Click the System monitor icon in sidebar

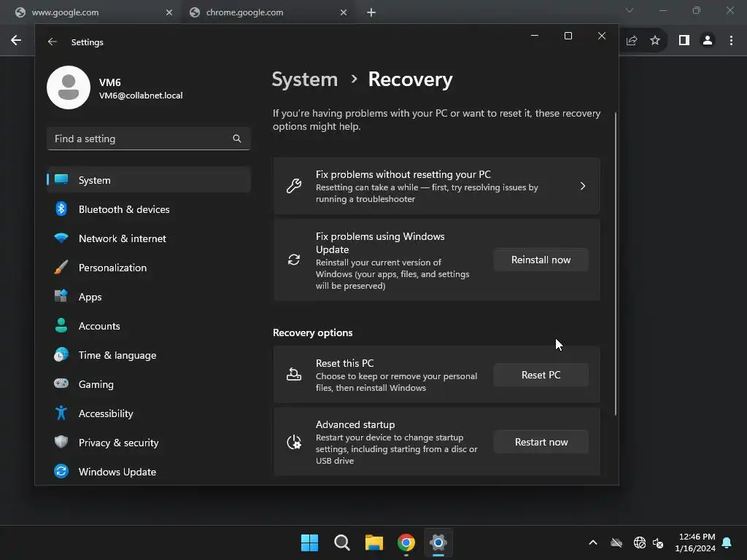61,179
